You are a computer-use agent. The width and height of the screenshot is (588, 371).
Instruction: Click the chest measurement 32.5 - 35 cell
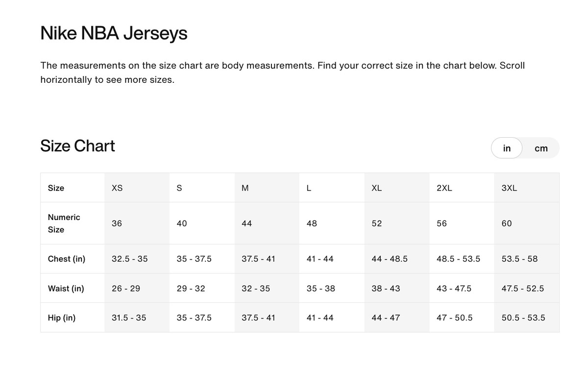coord(129,259)
